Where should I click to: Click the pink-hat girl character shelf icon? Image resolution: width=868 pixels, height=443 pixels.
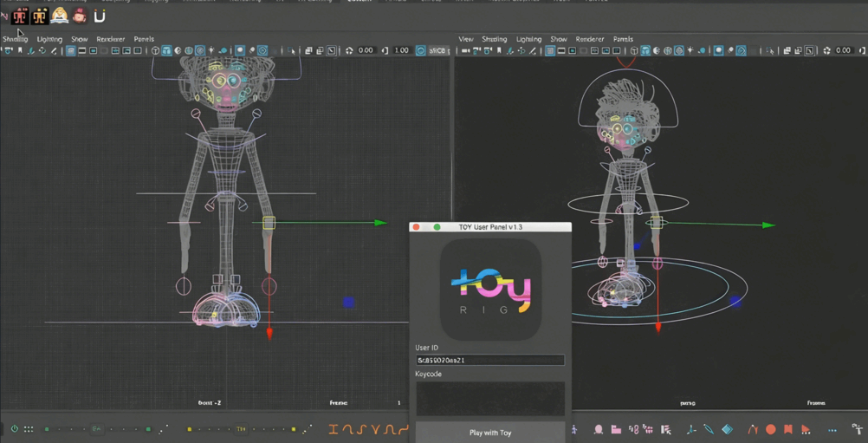(80, 16)
